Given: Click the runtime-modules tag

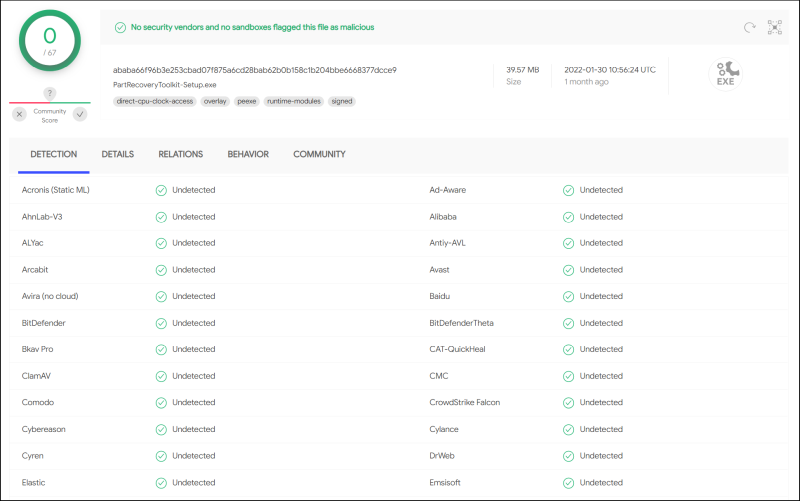Looking at the screenshot, I should tap(294, 102).
